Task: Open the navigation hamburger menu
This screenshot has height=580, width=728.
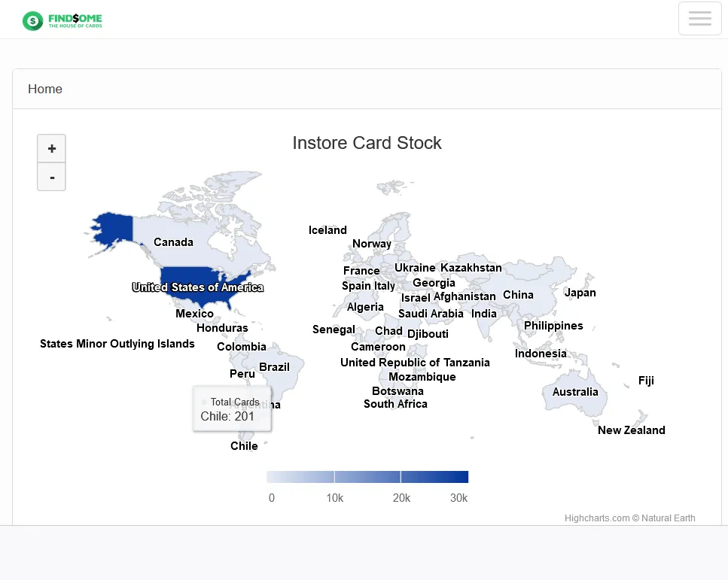Action: 699,18
